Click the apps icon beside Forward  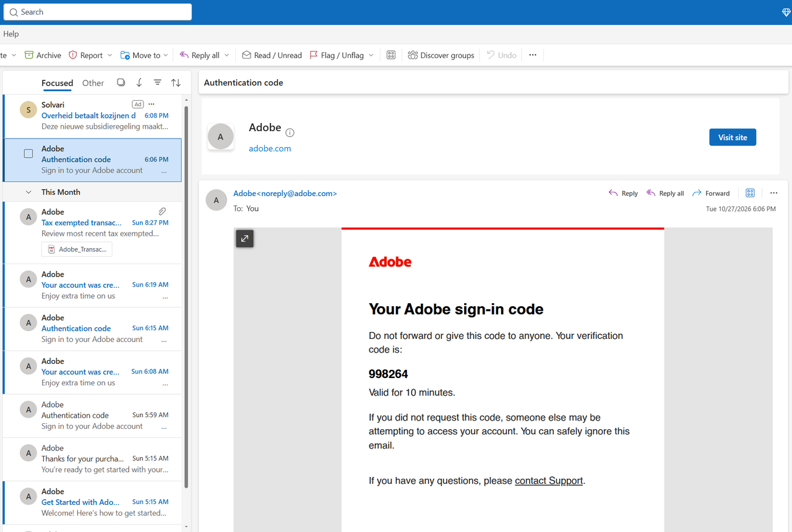click(x=751, y=193)
